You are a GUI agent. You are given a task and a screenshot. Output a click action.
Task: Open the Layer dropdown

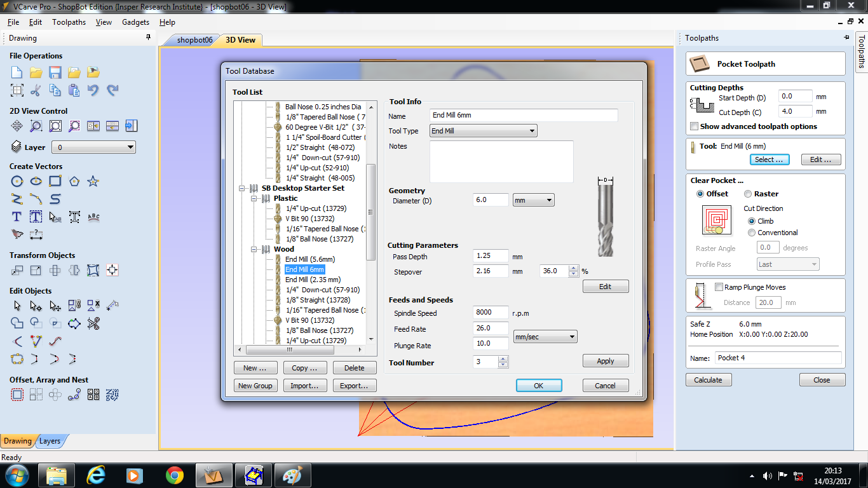pyautogui.click(x=93, y=147)
